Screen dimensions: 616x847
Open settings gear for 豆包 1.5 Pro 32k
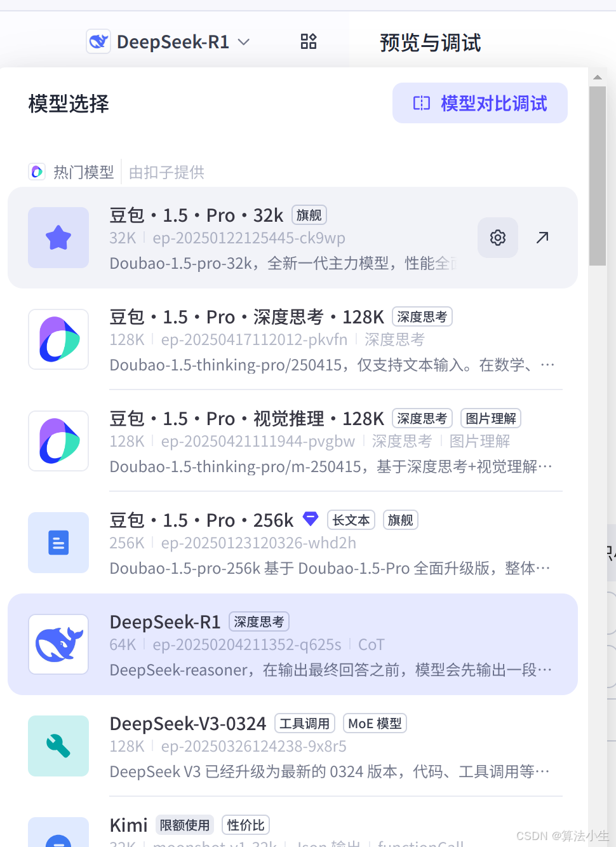click(x=498, y=238)
